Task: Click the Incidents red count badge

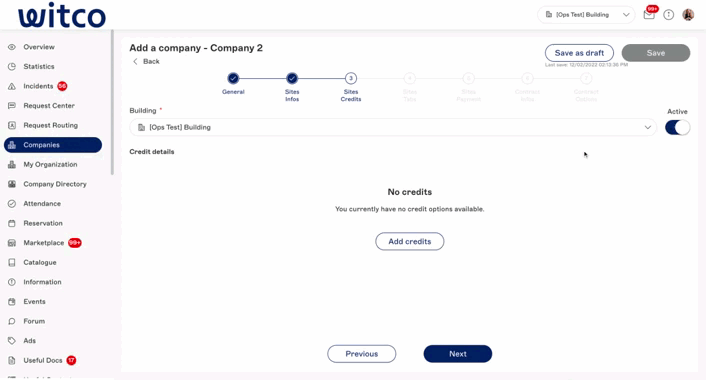Action: point(62,86)
